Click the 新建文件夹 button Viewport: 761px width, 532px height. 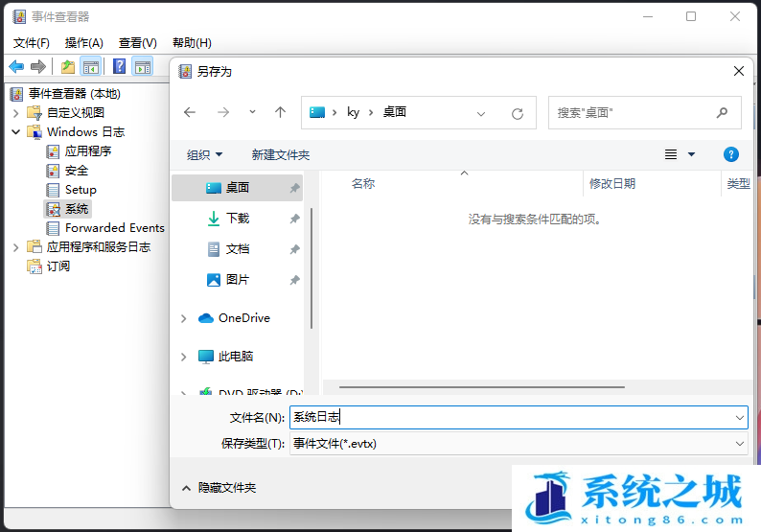280,154
